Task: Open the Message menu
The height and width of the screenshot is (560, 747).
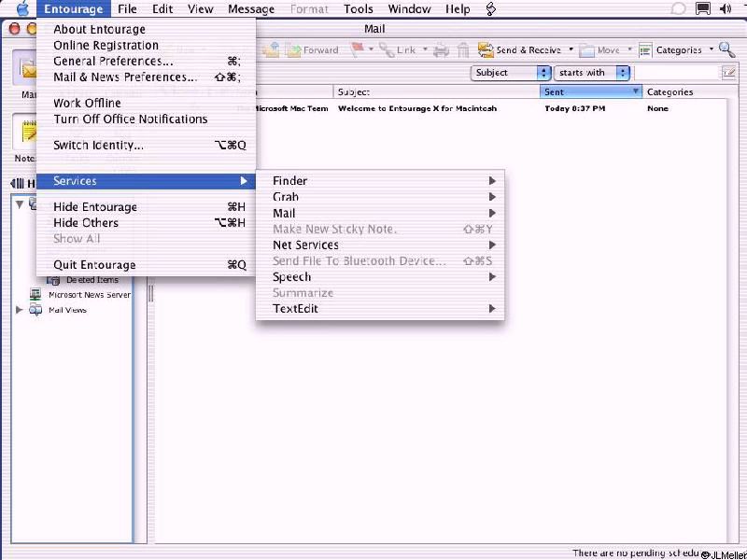Action: [251, 8]
